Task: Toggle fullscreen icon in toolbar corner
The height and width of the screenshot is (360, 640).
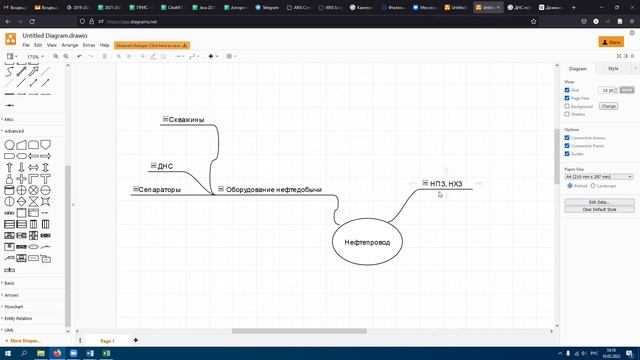Action: [619, 56]
